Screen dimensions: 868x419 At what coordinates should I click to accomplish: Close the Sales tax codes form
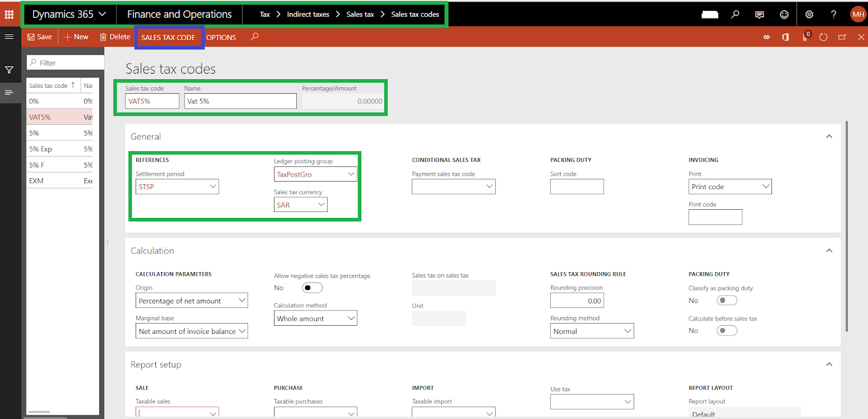[x=861, y=37]
